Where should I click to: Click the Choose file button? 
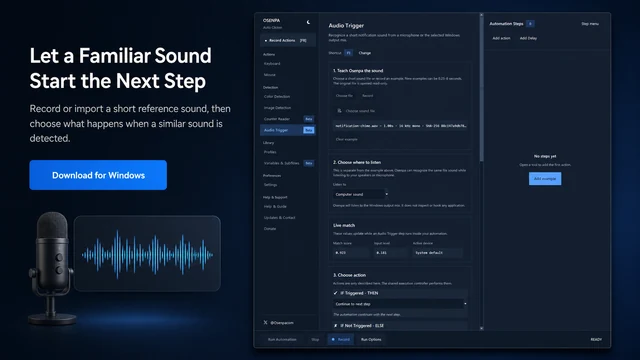(344, 96)
